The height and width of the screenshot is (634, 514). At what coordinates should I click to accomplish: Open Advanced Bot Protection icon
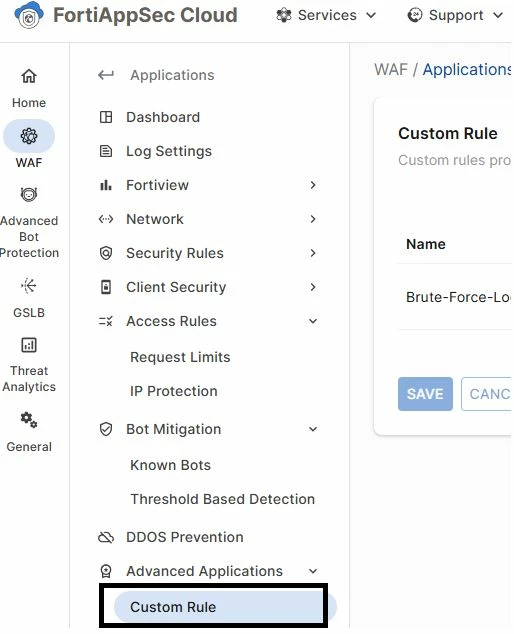coord(29,194)
